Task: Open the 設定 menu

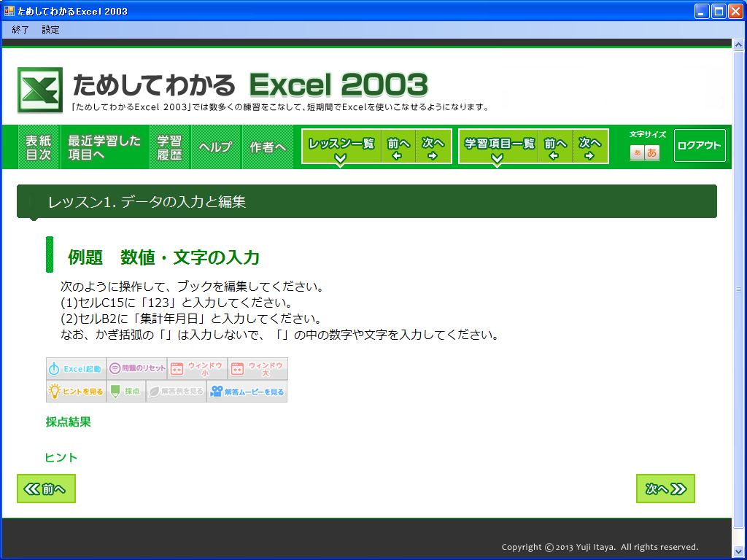Action: [50, 29]
